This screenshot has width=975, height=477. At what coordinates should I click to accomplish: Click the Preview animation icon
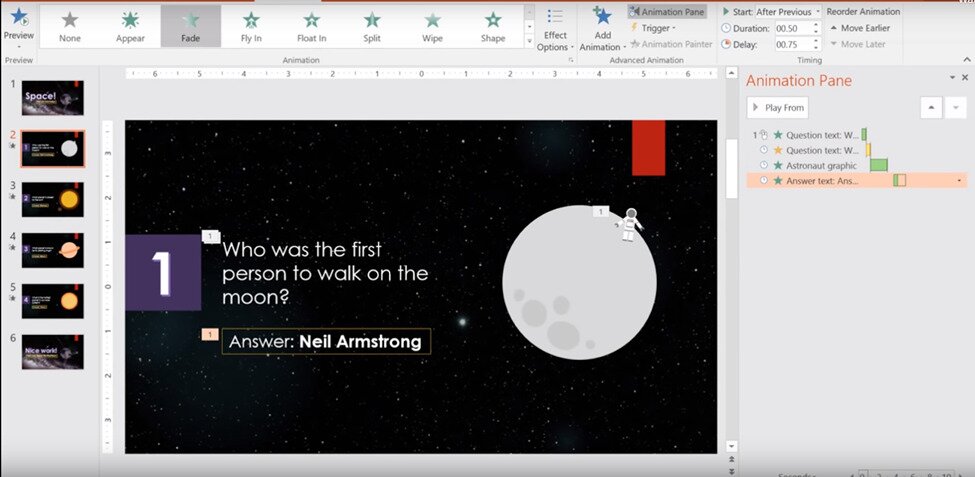coord(18,16)
